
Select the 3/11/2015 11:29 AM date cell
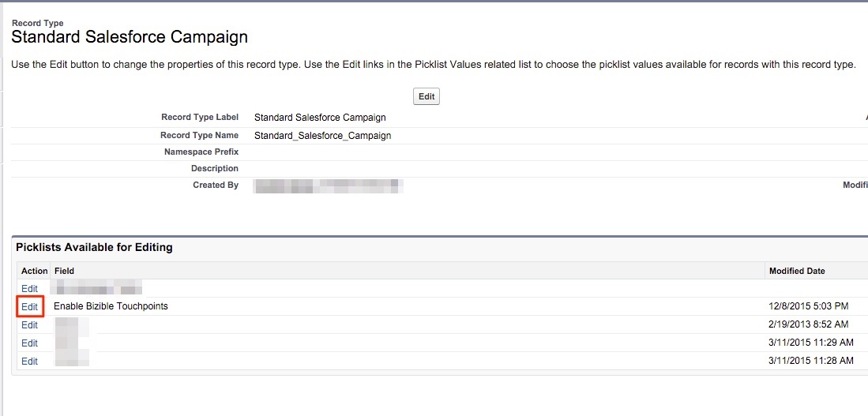[811, 343]
